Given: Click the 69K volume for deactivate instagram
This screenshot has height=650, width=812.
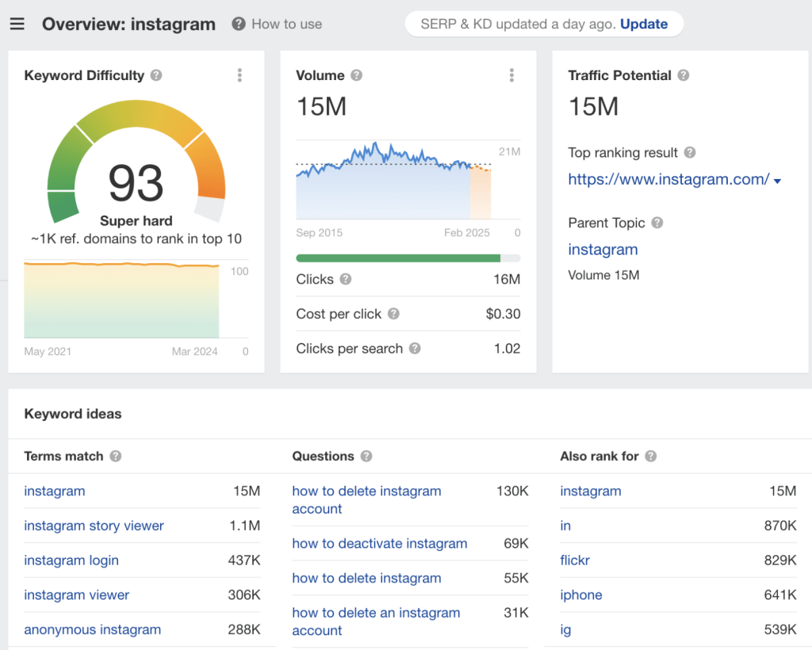Looking at the screenshot, I should click(516, 544).
